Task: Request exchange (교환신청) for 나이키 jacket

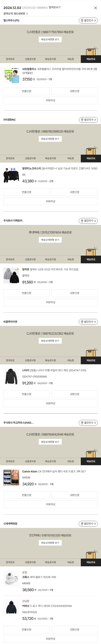Action: pos(74,394)
